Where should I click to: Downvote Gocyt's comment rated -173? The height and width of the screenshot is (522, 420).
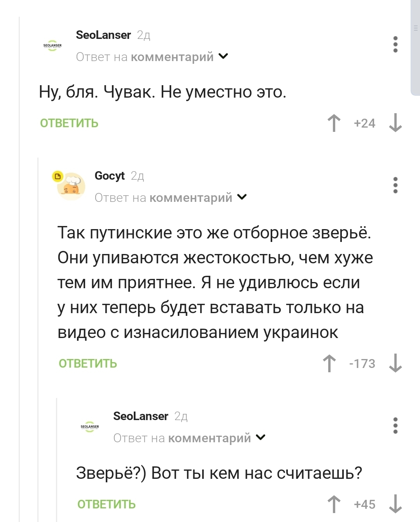point(395,363)
